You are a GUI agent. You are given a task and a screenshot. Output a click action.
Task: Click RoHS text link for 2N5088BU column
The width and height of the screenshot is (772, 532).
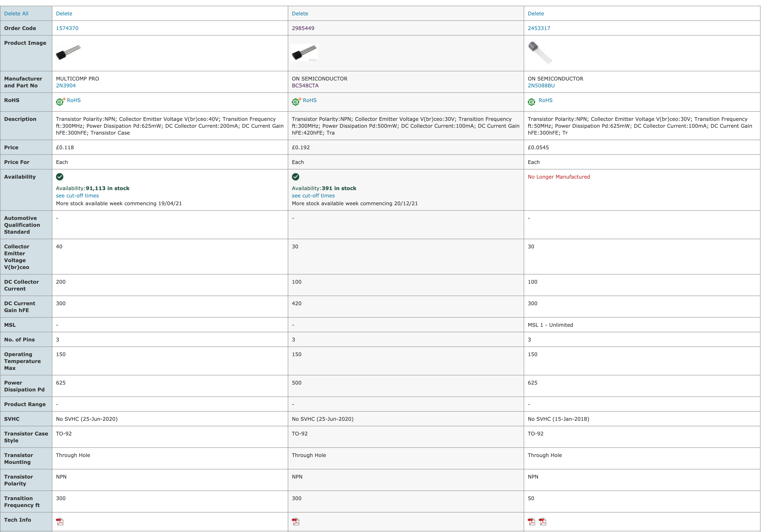click(x=545, y=100)
